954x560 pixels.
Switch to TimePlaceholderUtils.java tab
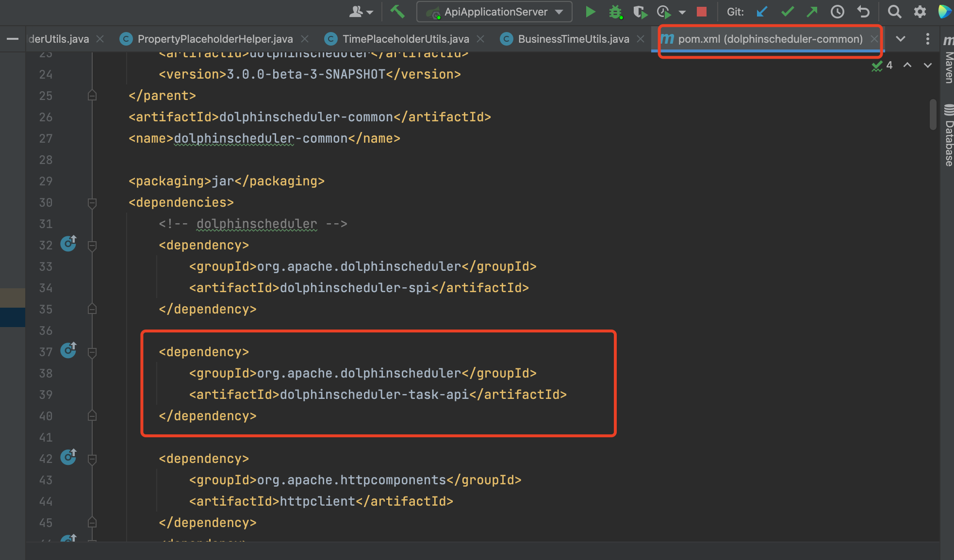(406, 39)
